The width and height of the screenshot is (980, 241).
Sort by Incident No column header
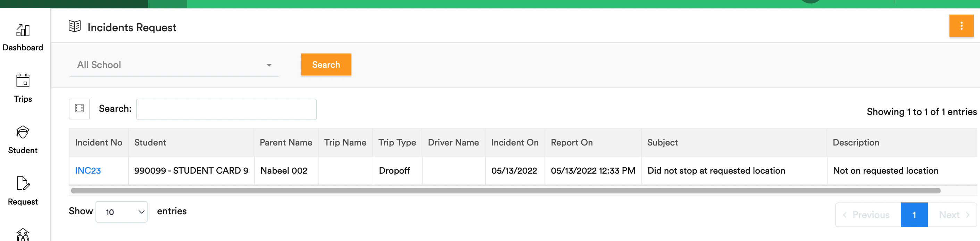99,142
